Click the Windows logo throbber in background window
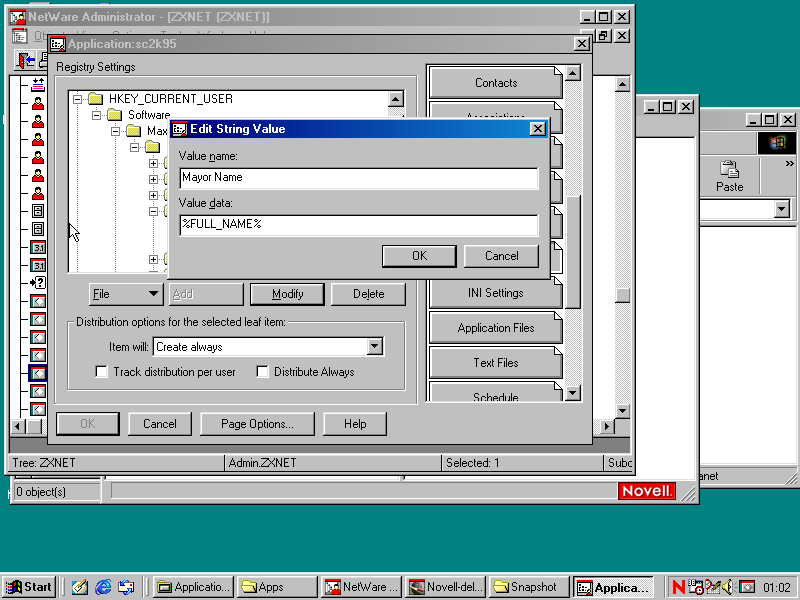The height and width of the screenshot is (600, 800). [776, 143]
